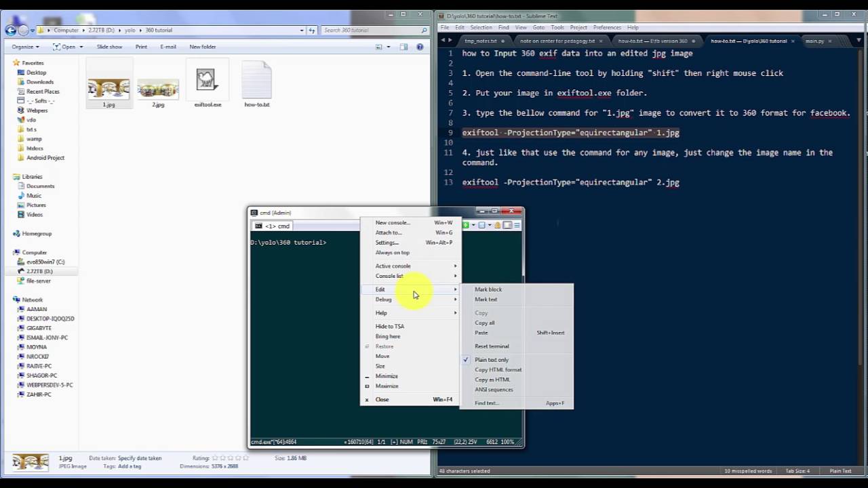Open the ConEmu hamburger menu icon

coord(517,225)
